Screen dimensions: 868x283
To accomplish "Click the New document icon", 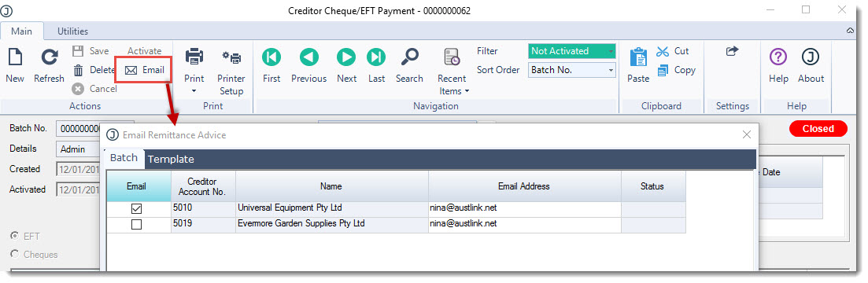I will coord(15,57).
